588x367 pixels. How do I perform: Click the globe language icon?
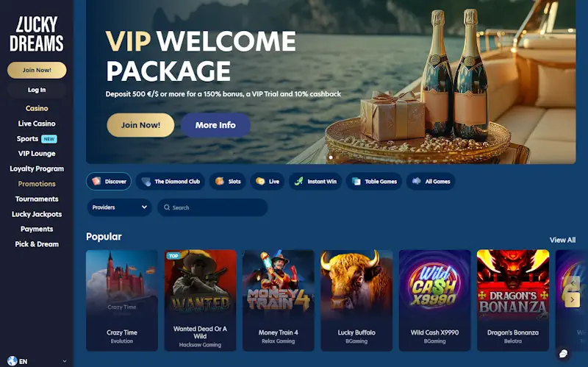click(12, 361)
